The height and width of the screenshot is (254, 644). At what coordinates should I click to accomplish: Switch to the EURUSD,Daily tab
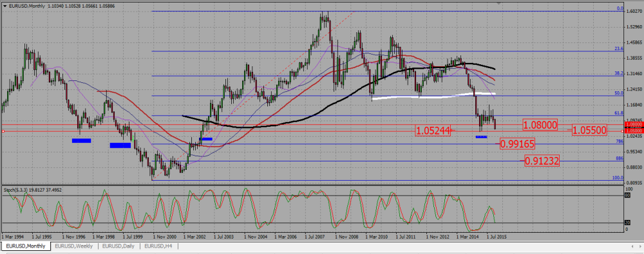[x=117, y=246]
